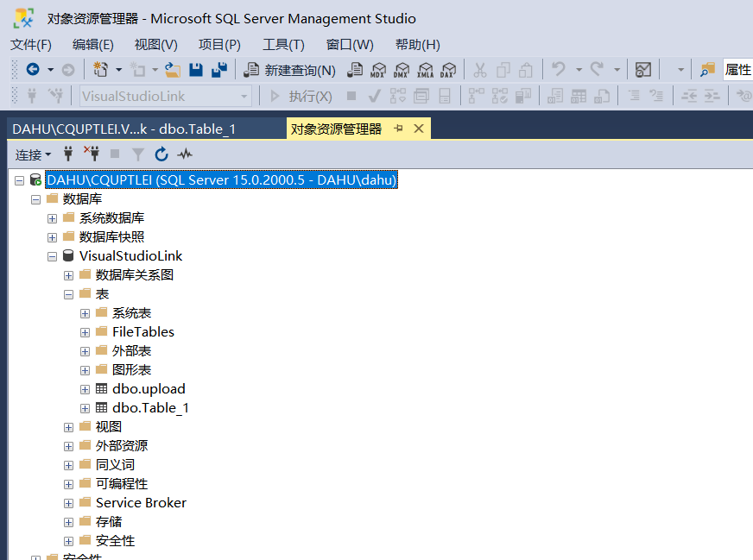Click the Redo arrow icon

click(x=597, y=69)
